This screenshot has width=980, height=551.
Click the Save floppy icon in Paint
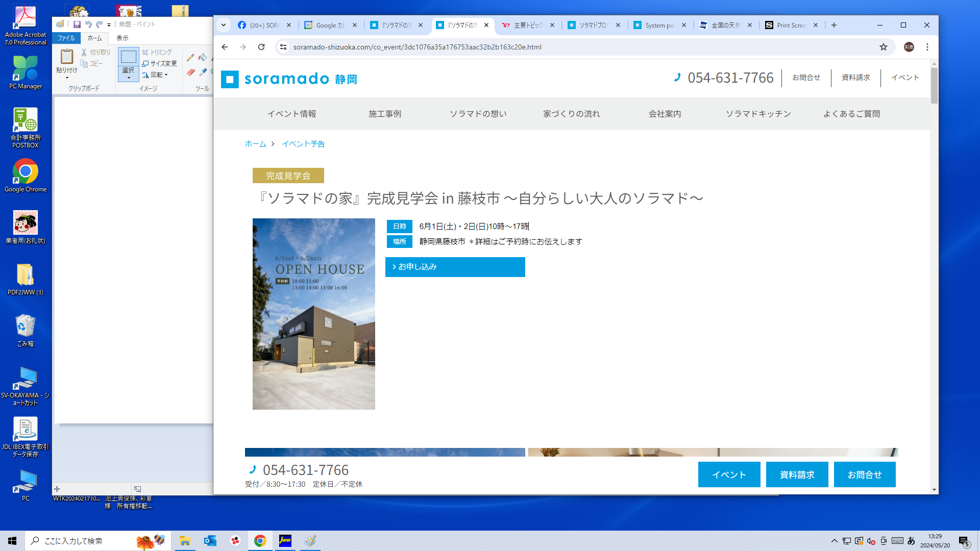(x=77, y=24)
